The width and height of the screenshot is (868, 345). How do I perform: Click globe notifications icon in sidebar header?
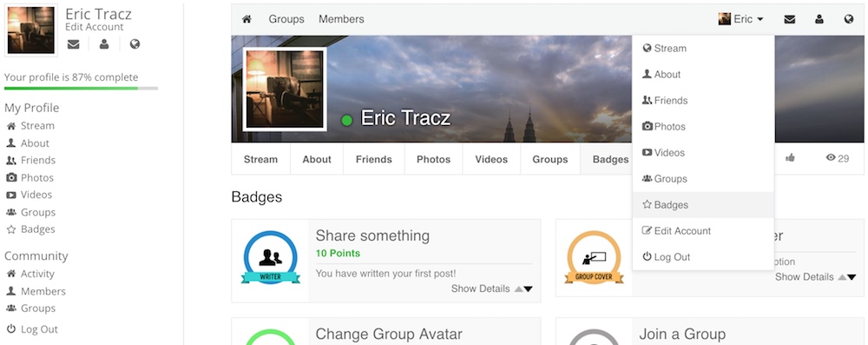[135, 44]
